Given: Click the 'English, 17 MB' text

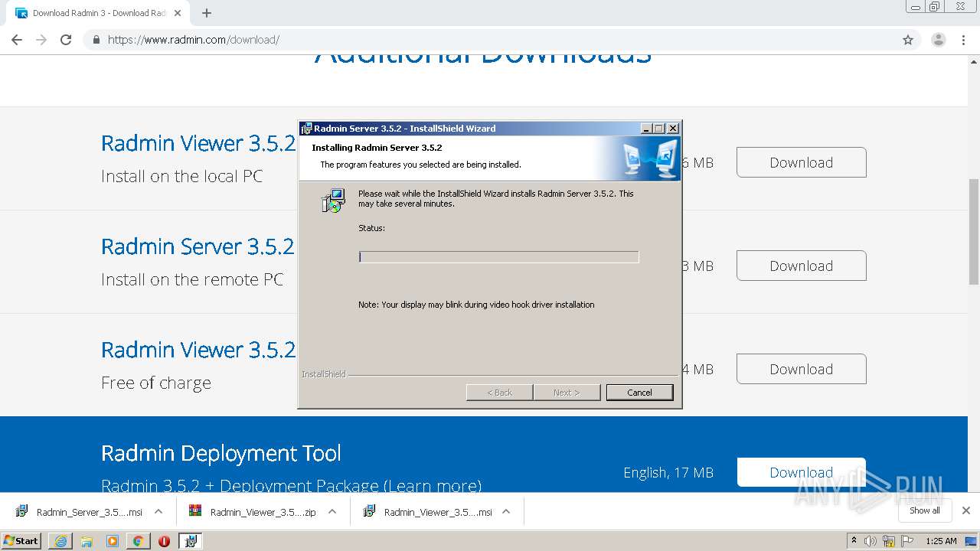Looking at the screenshot, I should pos(668,472).
